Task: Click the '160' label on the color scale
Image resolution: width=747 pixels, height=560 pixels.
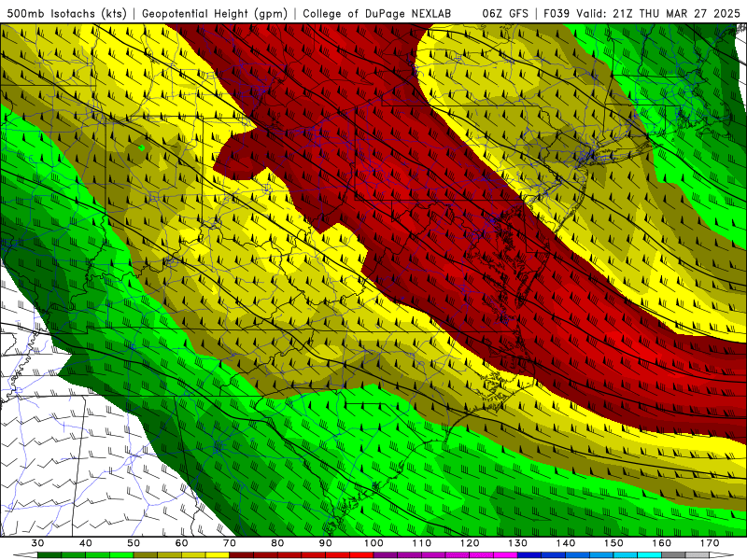Action: click(x=662, y=543)
